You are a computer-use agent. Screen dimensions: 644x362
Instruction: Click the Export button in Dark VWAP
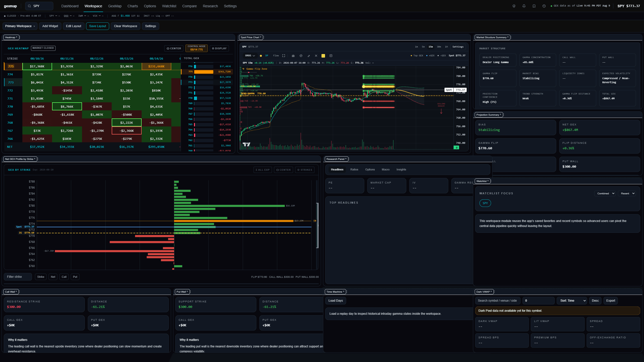[x=611, y=301]
